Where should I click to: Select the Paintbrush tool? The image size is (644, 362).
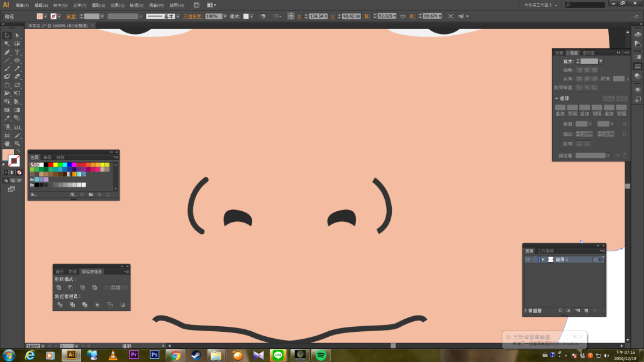[x=7, y=69]
